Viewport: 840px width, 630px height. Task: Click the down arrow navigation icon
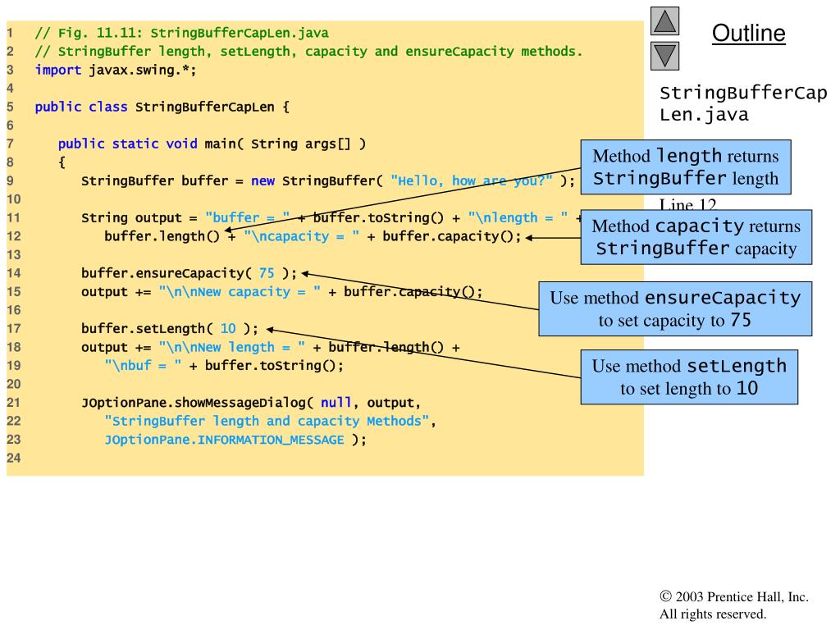(664, 57)
